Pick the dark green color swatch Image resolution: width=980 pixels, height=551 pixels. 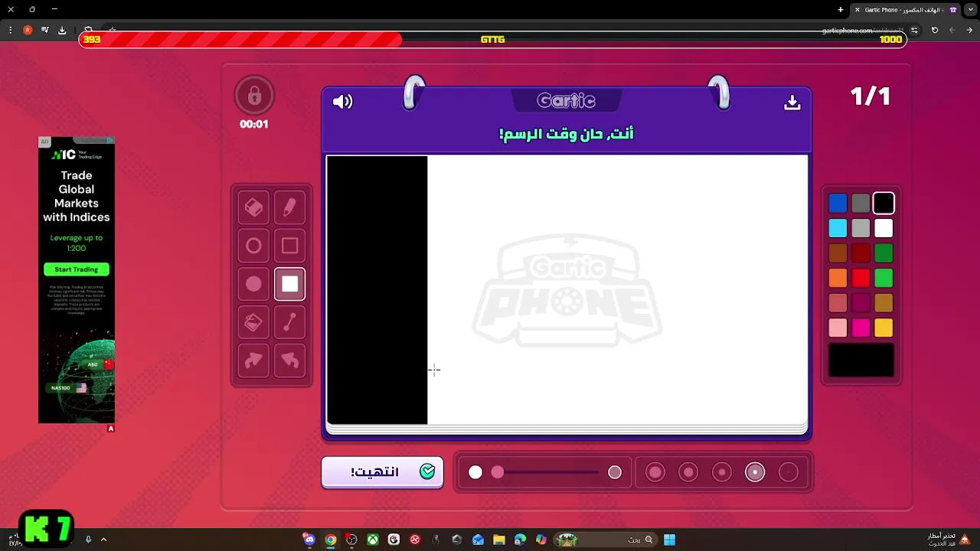(884, 253)
